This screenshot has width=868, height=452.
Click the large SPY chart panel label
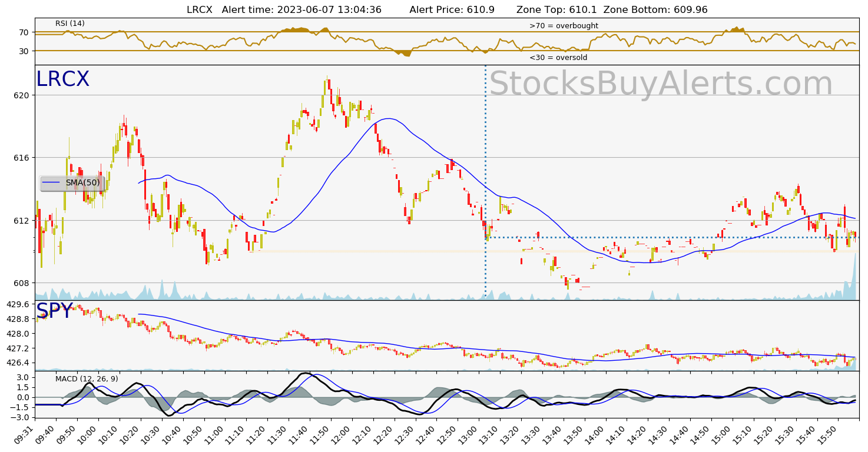pyautogui.click(x=54, y=311)
